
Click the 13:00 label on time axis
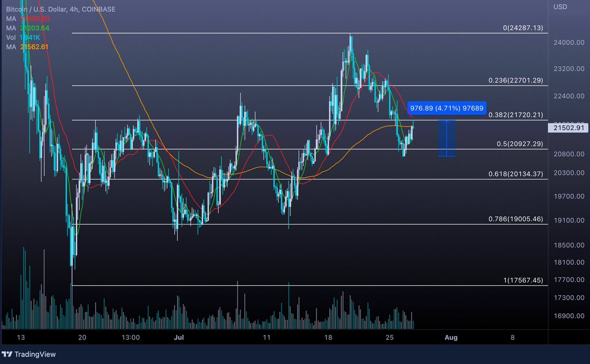(x=131, y=337)
